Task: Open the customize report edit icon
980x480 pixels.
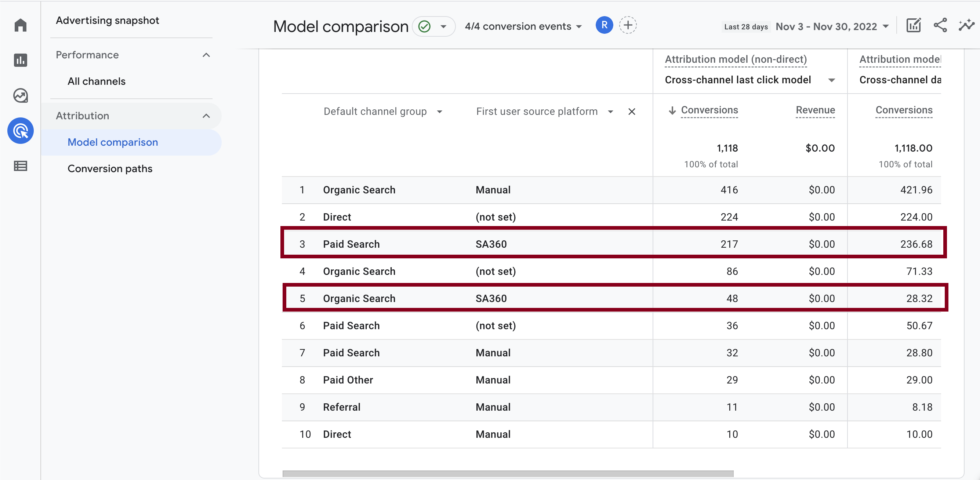Action: tap(914, 25)
